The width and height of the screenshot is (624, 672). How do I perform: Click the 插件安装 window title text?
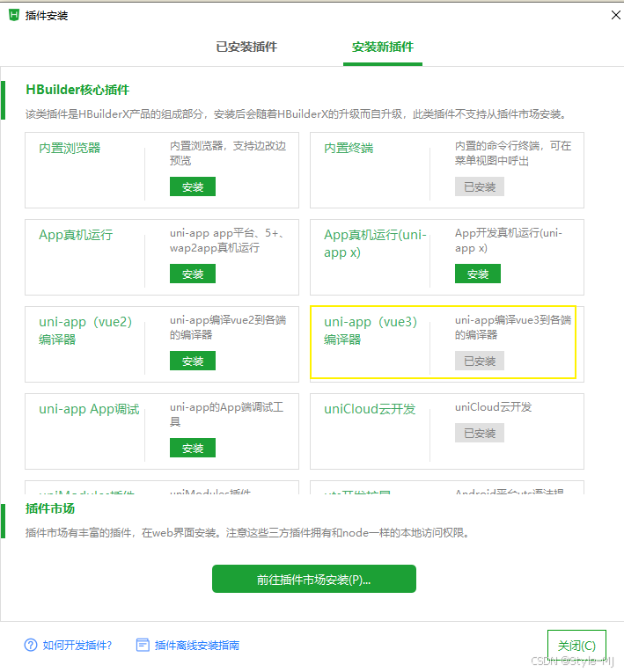[x=47, y=16]
